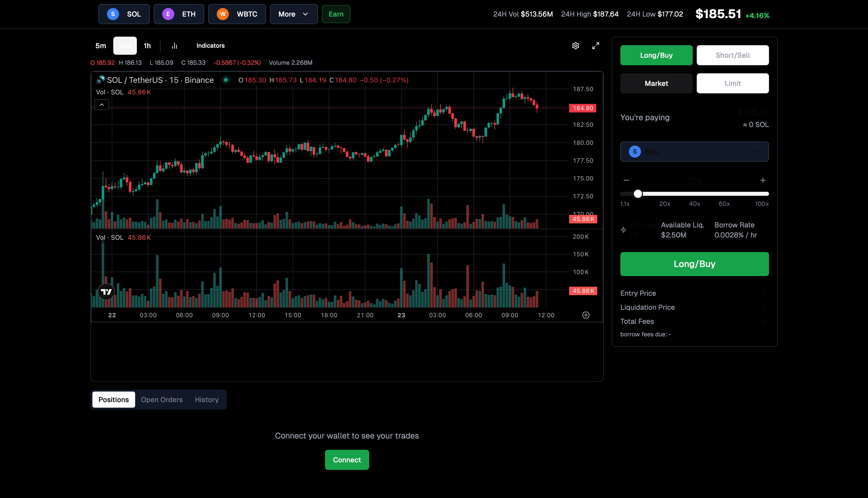
Task: Open the SOL payment token dropdown
Action: [694, 152]
